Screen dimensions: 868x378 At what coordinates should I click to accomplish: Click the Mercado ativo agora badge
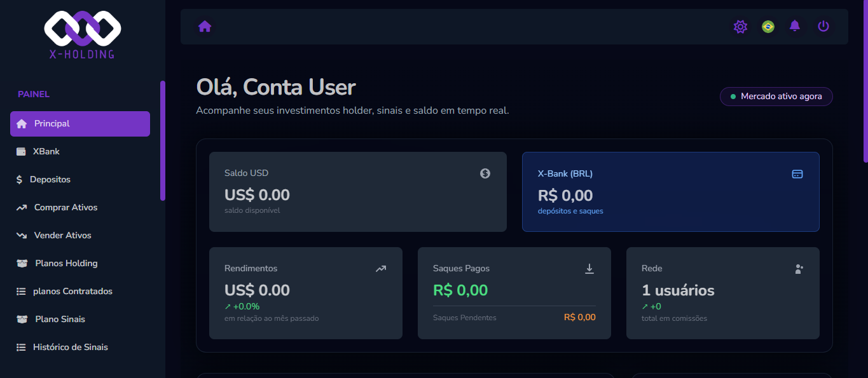tap(776, 96)
